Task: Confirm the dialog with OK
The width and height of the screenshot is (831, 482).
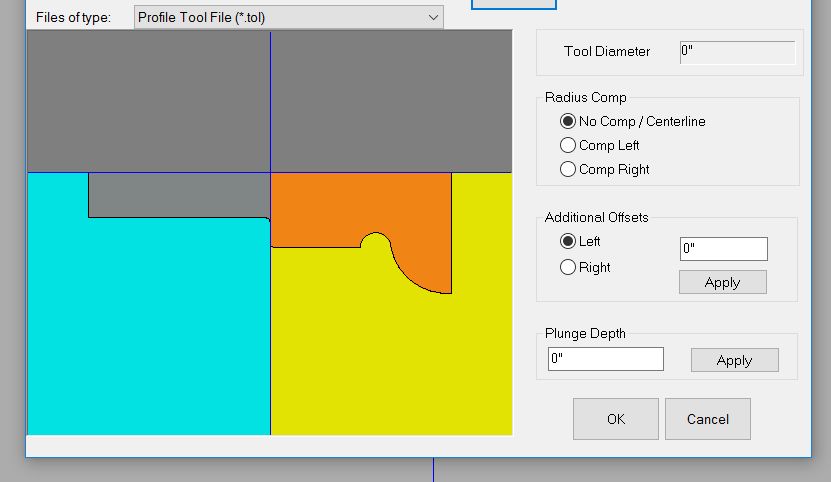Action: tap(615, 419)
